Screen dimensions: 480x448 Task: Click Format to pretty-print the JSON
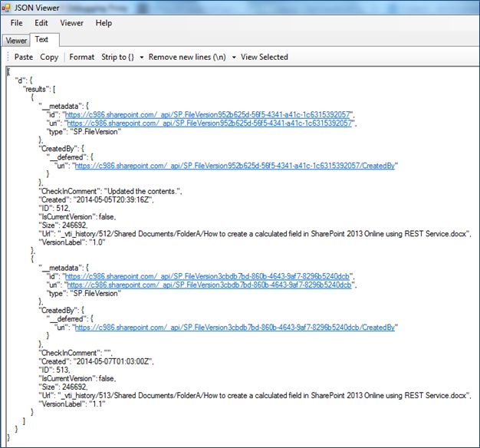pyautogui.click(x=82, y=57)
